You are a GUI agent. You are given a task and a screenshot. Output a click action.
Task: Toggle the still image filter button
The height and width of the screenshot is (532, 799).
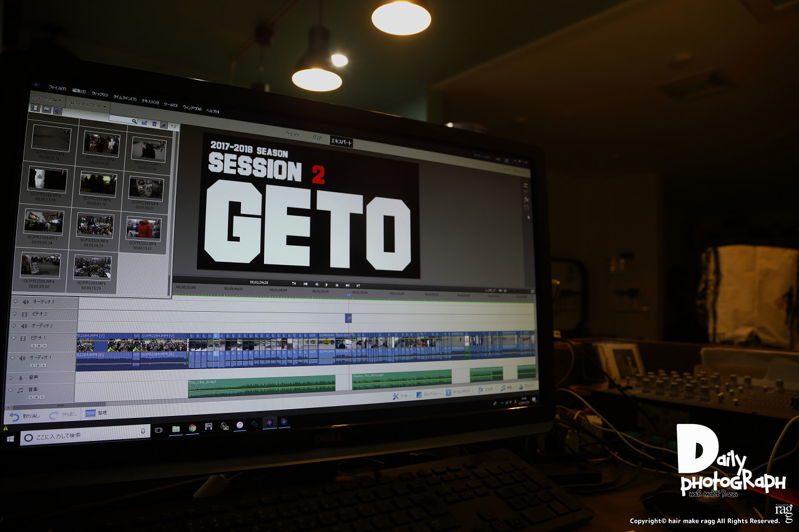coord(46,110)
